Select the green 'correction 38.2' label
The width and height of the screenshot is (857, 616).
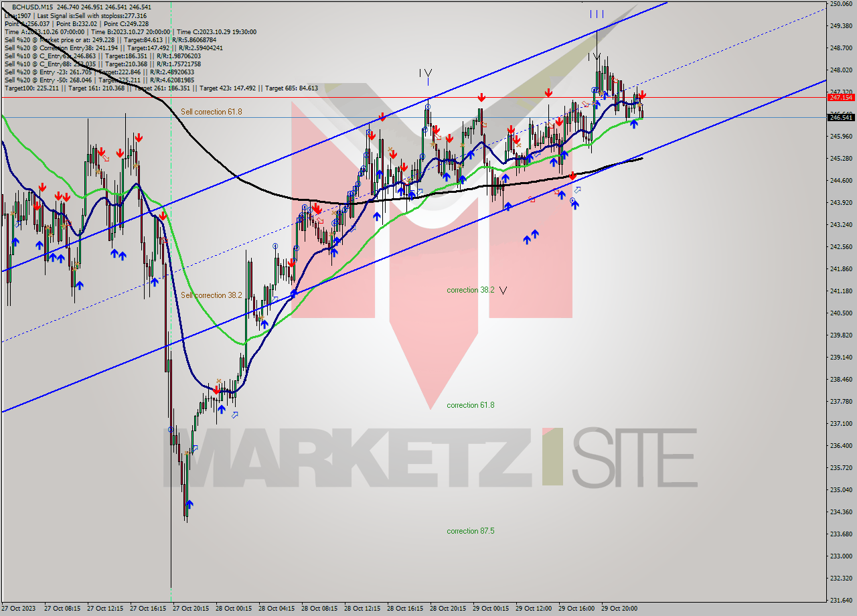(470, 290)
